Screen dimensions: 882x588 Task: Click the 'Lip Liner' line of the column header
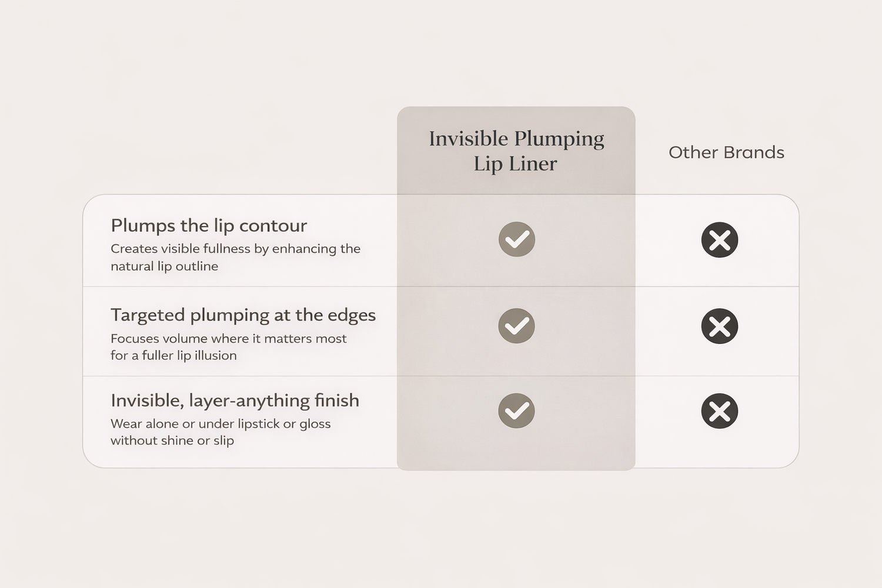click(x=515, y=164)
